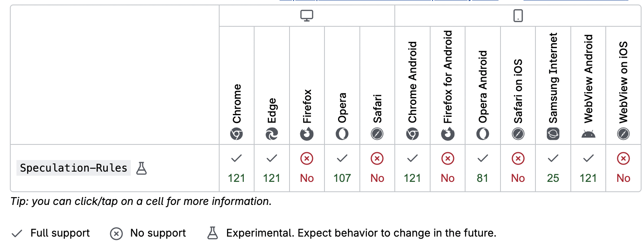Click the experimental flask icon beside Speculation-Rules
The width and height of the screenshot is (644, 251).
pyautogui.click(x=141, y=168)
